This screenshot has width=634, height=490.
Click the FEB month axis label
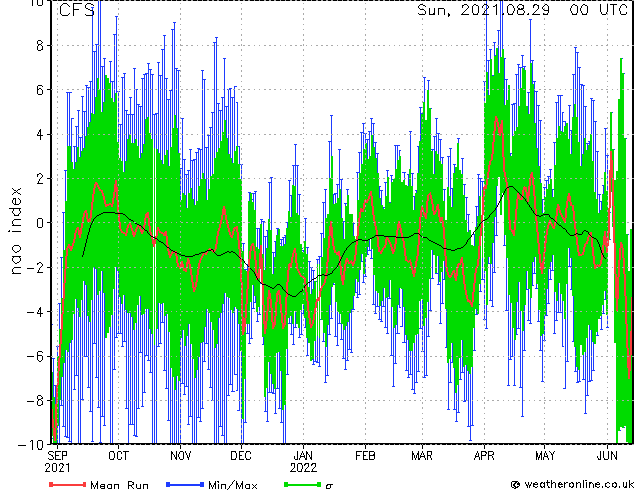365,456
